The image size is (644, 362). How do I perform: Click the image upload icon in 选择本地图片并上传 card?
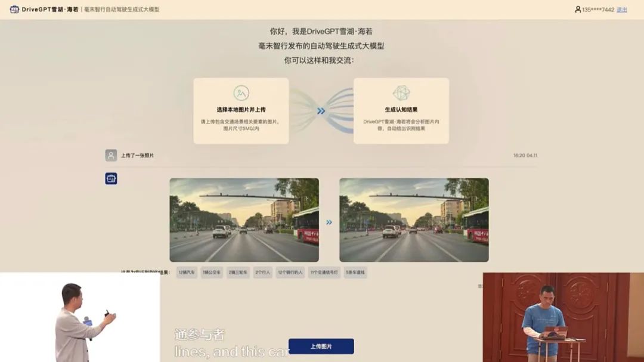pyautogui.click(x=241, y=93)
